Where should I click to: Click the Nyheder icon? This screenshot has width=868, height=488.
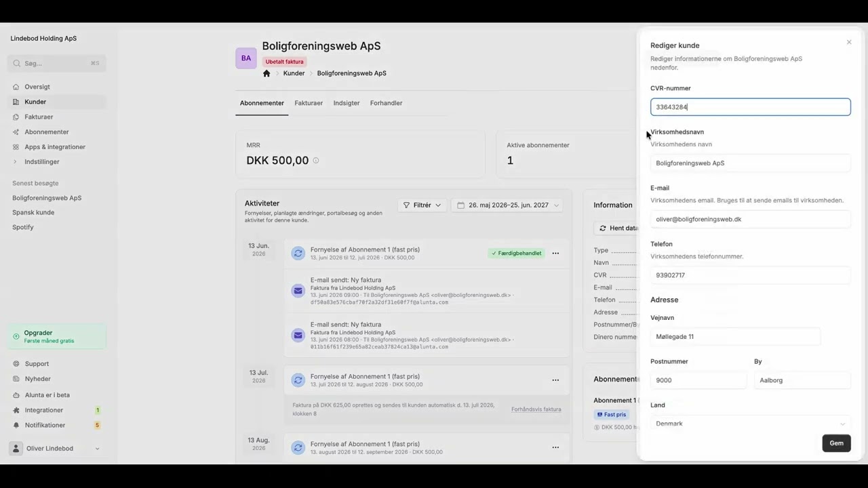pyautogui.click(x=16, y=379)
